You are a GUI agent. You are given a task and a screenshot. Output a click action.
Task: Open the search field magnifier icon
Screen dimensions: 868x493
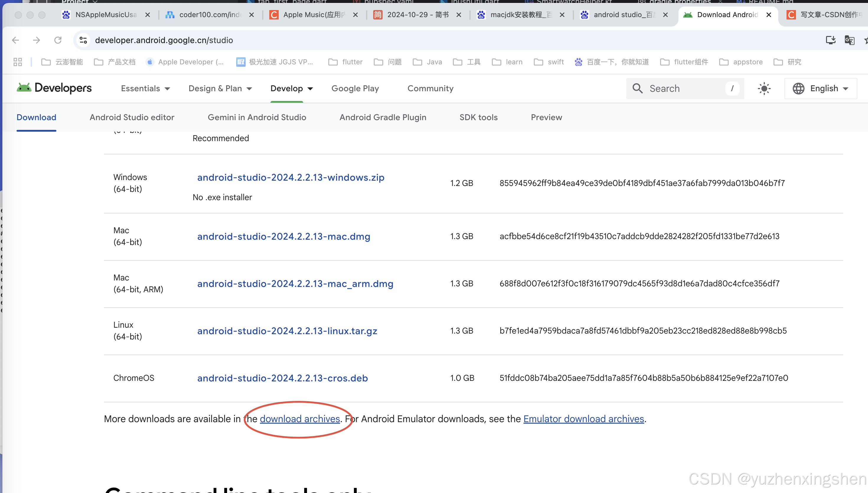(x=638, y=88)
